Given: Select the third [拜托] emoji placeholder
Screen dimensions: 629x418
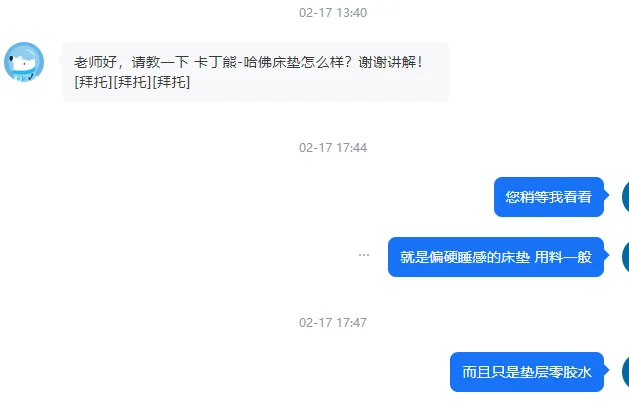Looking at the screenshot, I should (171, 82).
